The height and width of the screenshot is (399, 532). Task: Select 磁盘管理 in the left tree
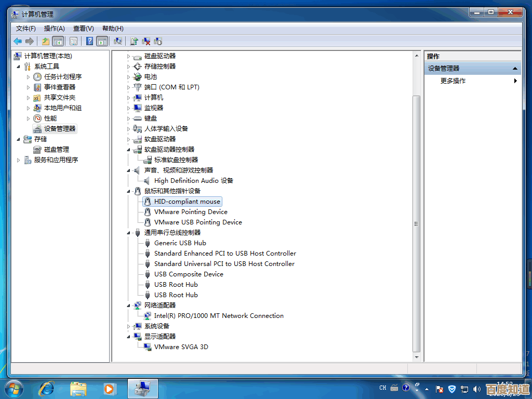[x=56, y=150]
